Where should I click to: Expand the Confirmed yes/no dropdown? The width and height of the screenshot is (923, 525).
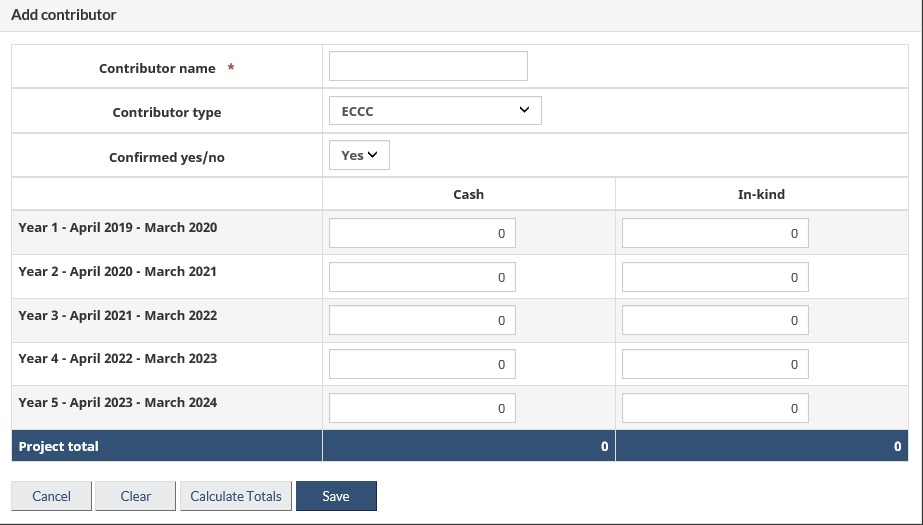358,155
